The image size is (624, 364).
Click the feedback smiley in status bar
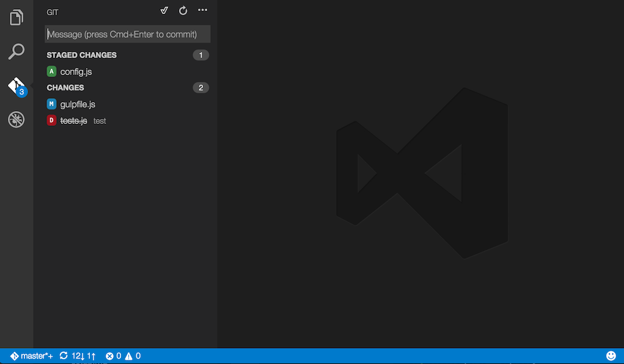[611, 355]
